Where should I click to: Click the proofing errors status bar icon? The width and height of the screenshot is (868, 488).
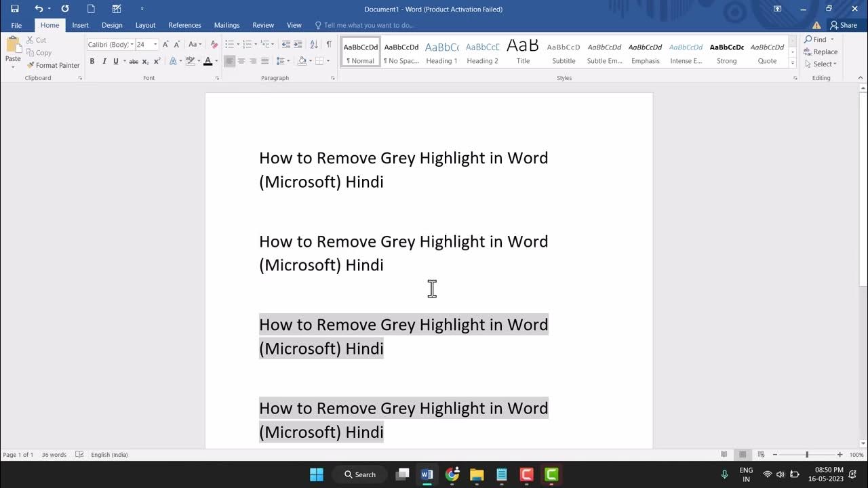[79, 455]
